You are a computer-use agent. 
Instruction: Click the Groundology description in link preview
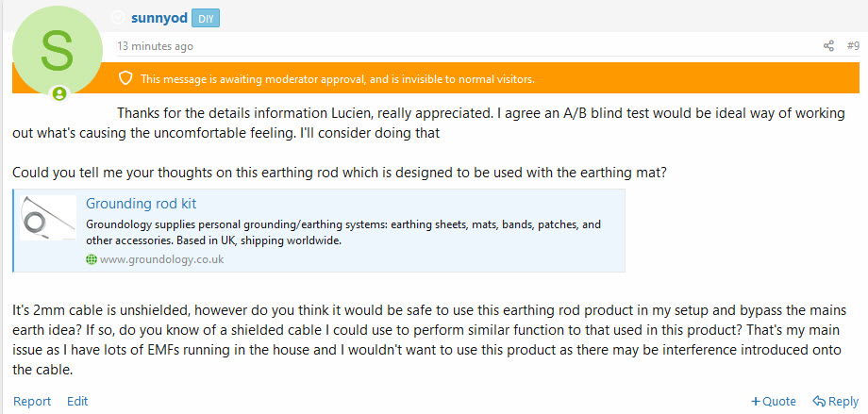343,234
